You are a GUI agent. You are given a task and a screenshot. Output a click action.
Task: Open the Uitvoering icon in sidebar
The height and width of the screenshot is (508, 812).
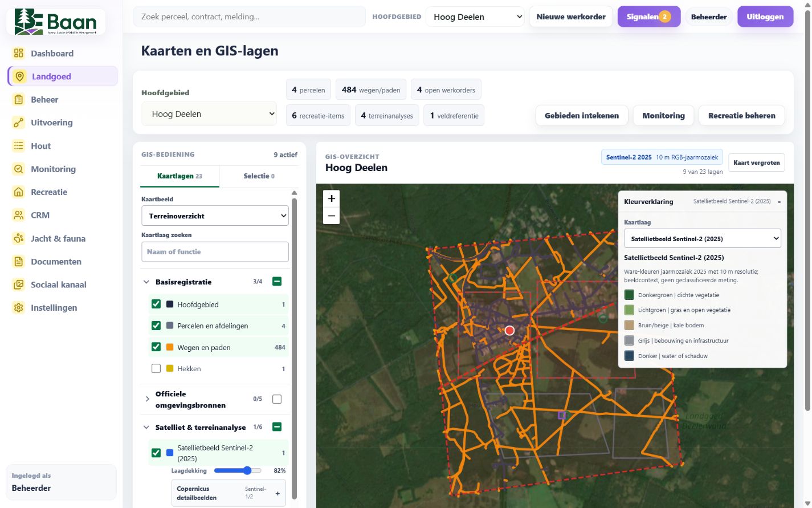(x=19, y=123)
